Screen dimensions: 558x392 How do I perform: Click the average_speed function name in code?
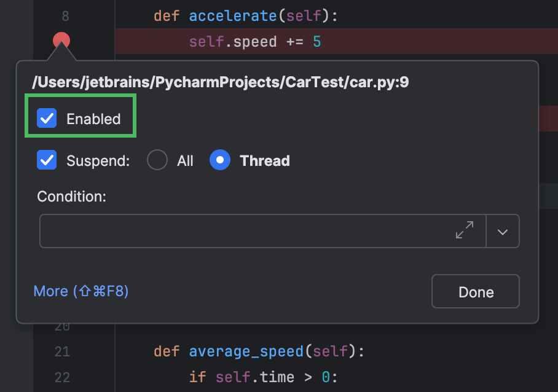(245, 351)
